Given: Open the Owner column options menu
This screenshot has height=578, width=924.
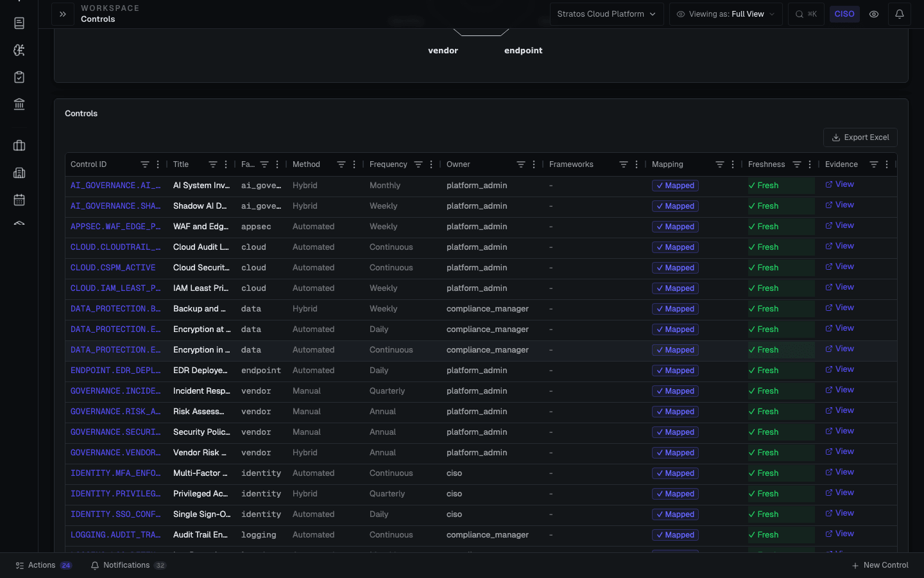Looking at the screenshot, I should [534, 164].
